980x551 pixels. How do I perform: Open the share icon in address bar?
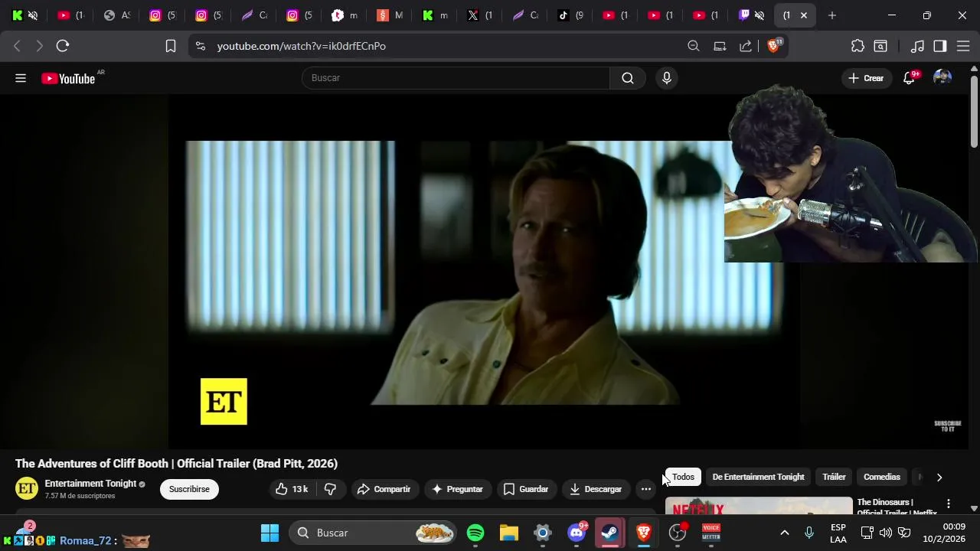(746, 46)
